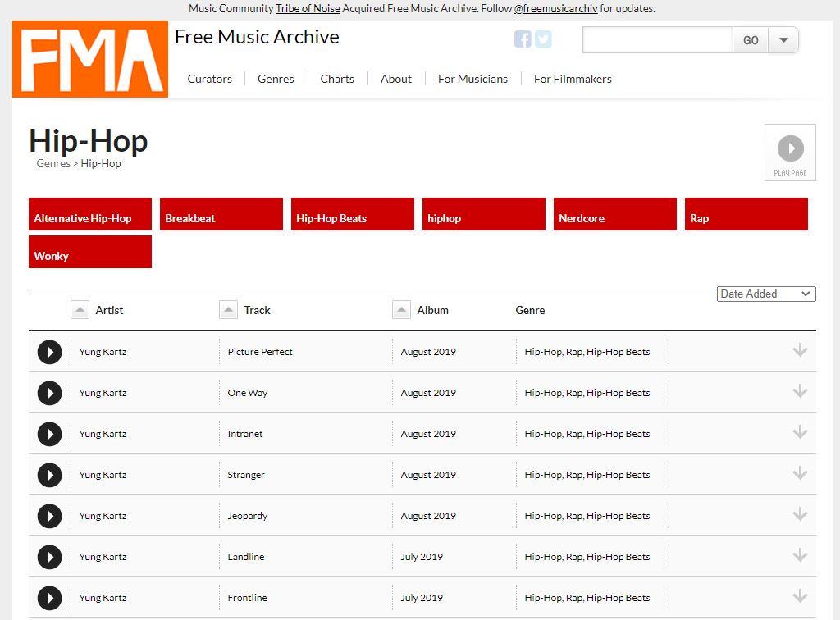Play the track Landline

click(x=49, y=557)
